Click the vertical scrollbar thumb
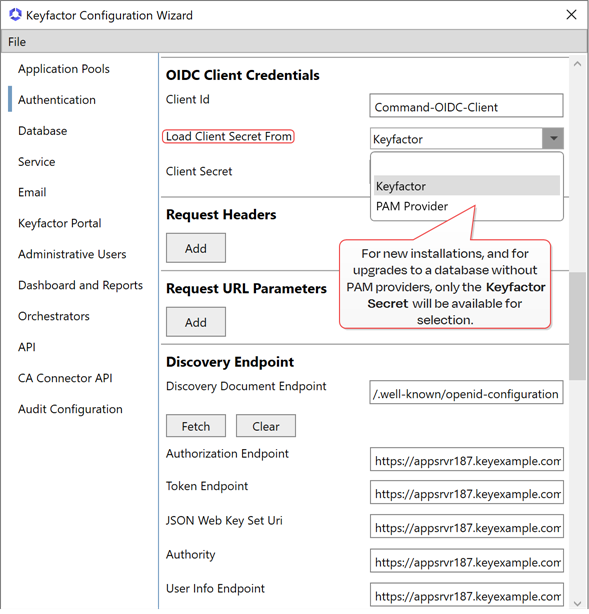589x614 pixels. (x=577, y=326)
